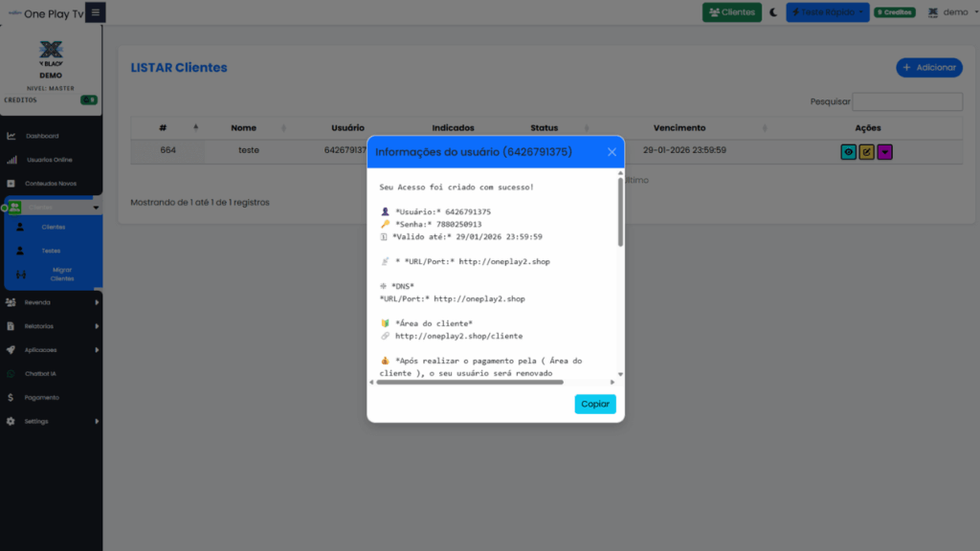This screenshot has width=980, height=551.
Task: Click the Conteudos Novos plus-box icon
Action: click(11, 184)
